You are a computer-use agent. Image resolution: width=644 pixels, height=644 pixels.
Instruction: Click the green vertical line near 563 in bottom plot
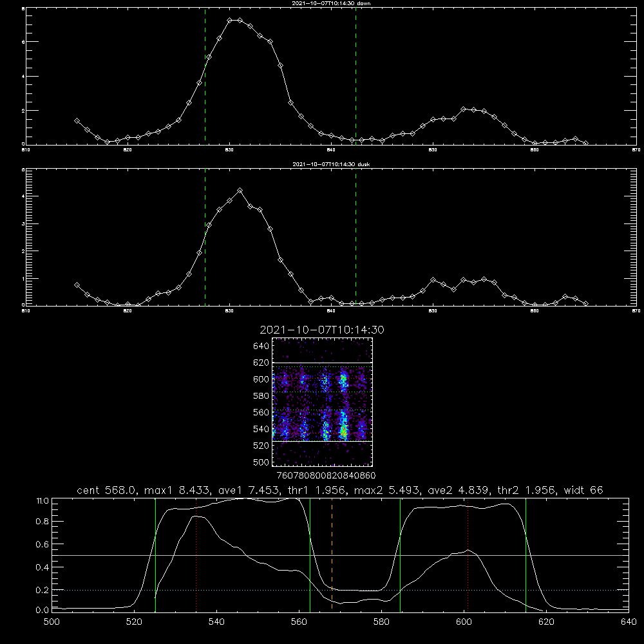[x=310, y=554]
